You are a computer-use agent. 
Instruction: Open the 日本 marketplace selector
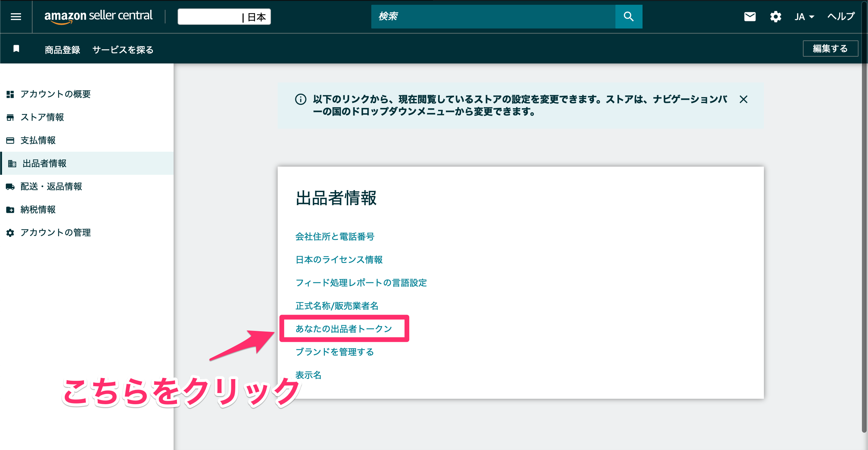click(x=224, y=16)
